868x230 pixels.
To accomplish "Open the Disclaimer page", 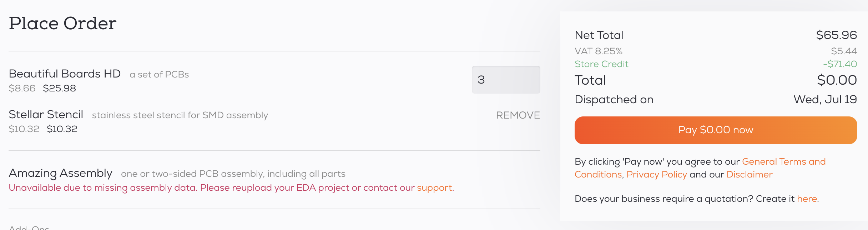I will click(x=749, y=175).
